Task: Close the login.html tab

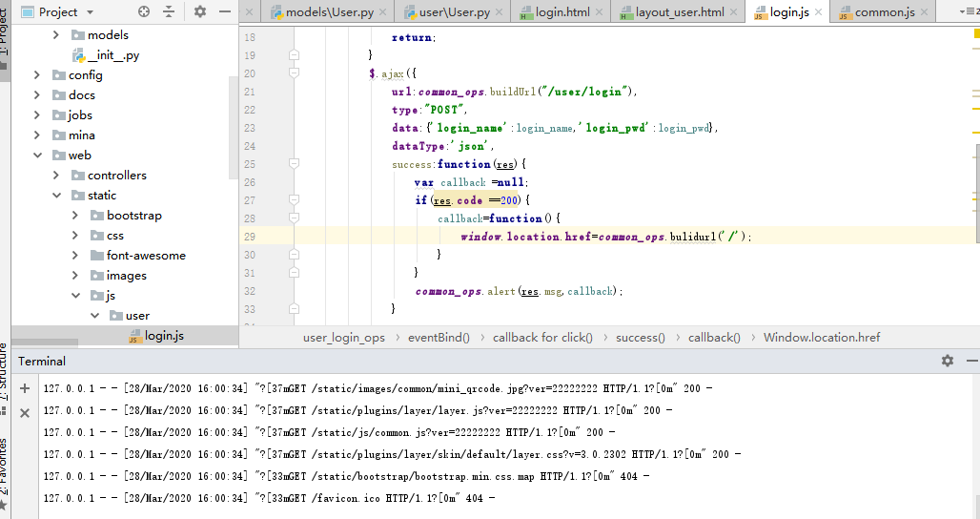Action: [599, 11]
